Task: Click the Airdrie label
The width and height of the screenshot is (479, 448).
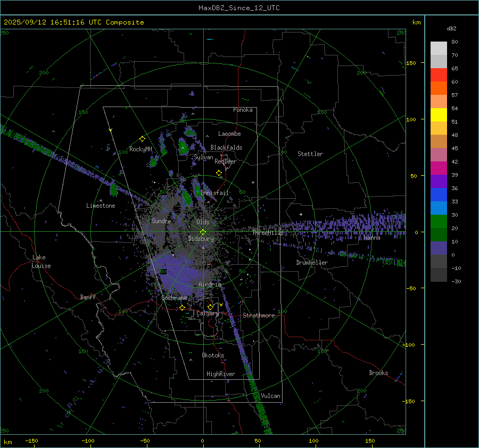Action: (x=210, y=284)
